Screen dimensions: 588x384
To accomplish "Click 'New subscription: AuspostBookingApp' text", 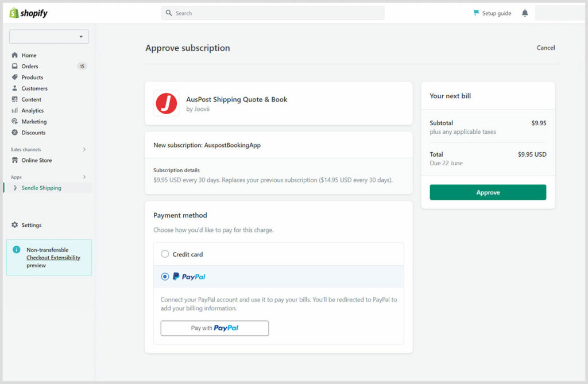I will 207,145.
